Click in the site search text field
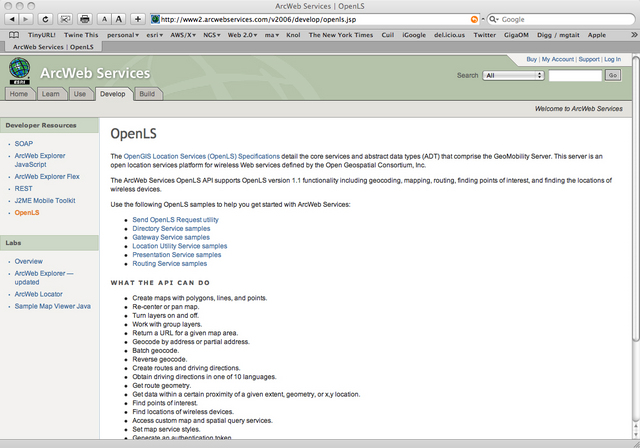This screenshot has height=448, width=640. tap(575, 75)
